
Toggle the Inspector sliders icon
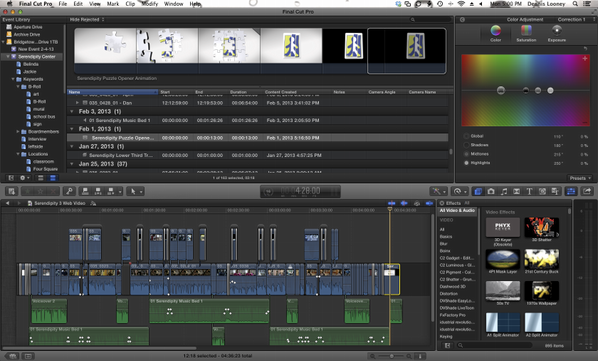571,191
